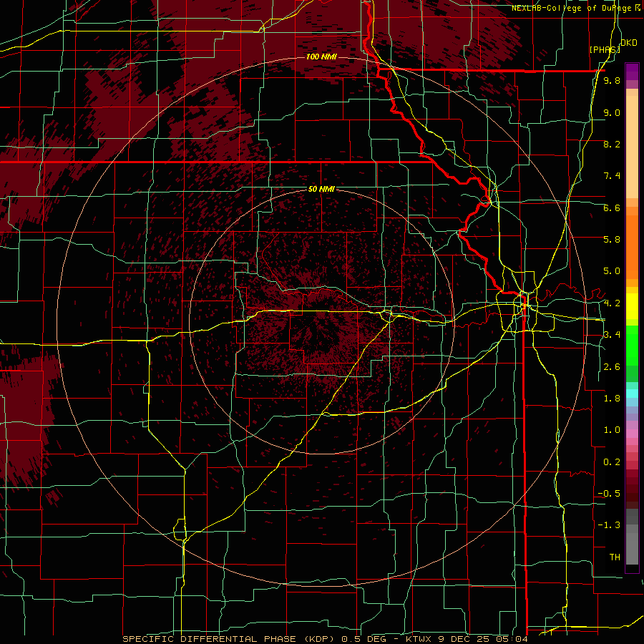This screenshot has height=644, width=644.
Task: Select the 1.0 scale value
Action: coord(612,430)
